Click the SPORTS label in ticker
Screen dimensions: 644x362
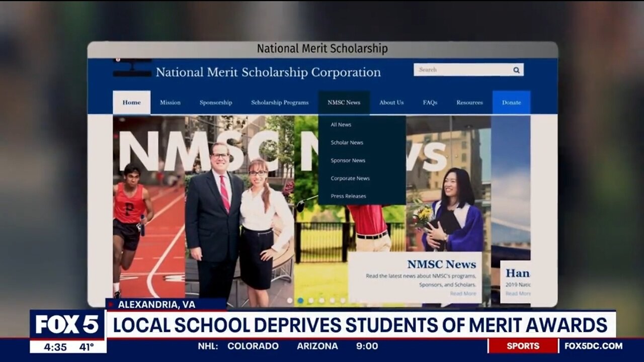[523, 346]
